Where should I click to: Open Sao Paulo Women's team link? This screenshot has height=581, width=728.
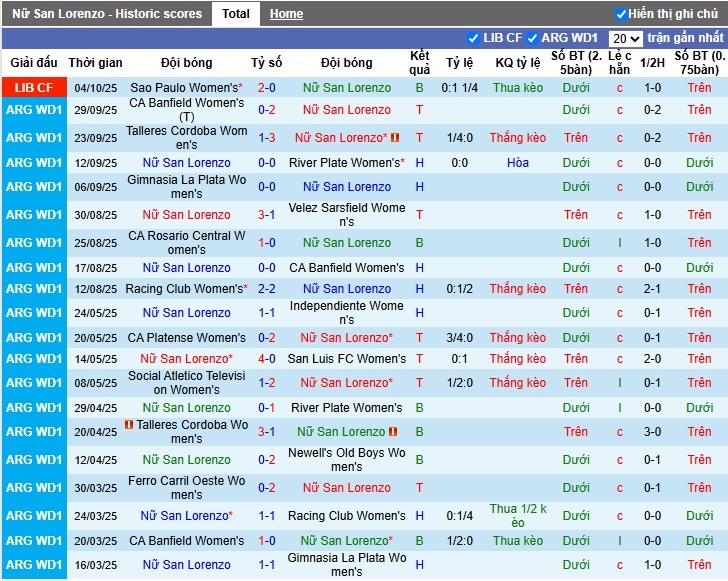(x=186, y=88)
